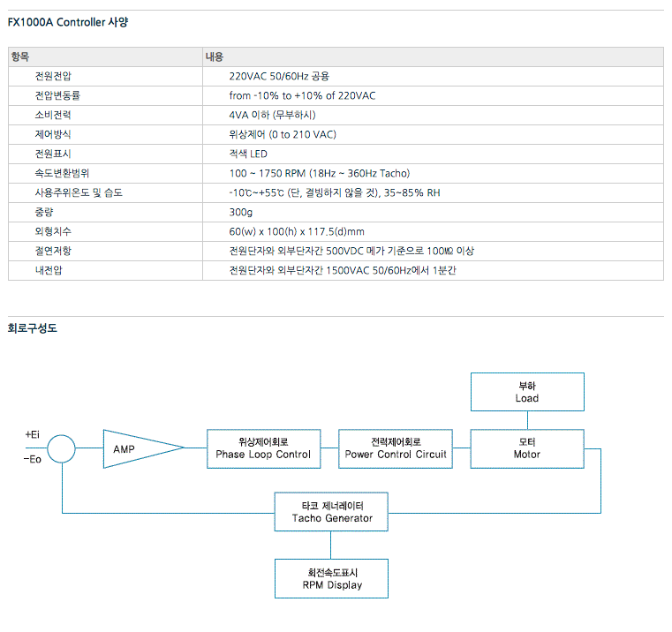Select the 220VAC 50/60Hz 공용 value cell

[279, 77]
